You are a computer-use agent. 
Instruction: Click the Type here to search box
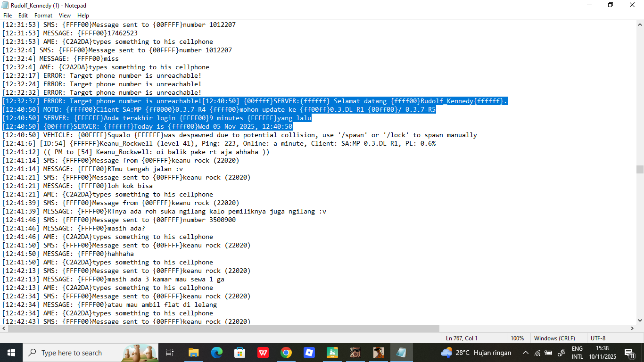point(90,353)
